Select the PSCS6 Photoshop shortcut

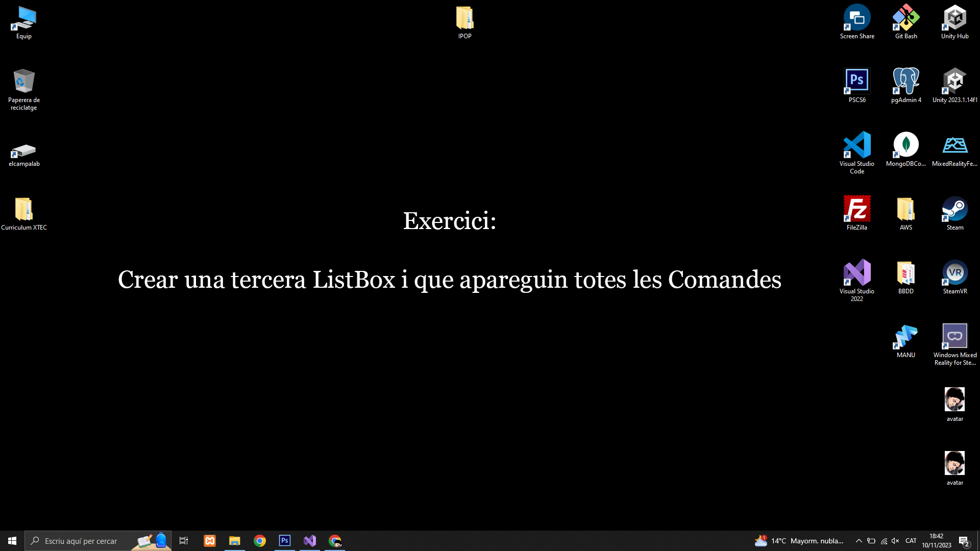point(857,82)
